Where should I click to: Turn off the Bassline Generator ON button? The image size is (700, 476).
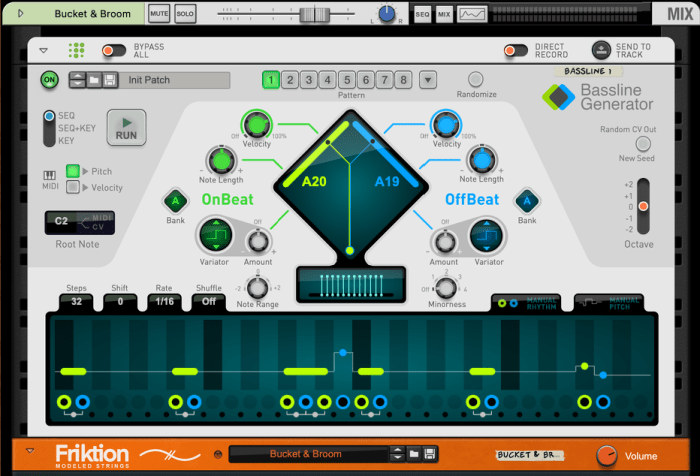click(49, 80)
